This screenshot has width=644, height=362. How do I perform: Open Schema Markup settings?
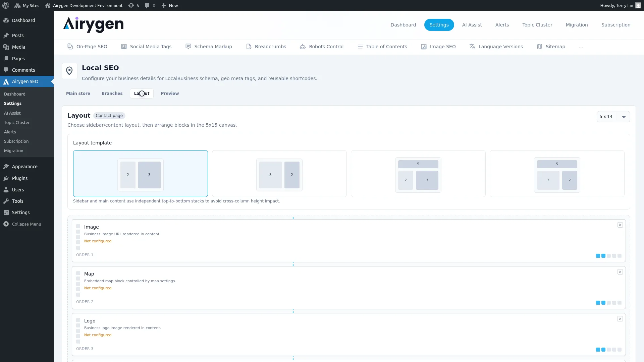pos(209,47)
